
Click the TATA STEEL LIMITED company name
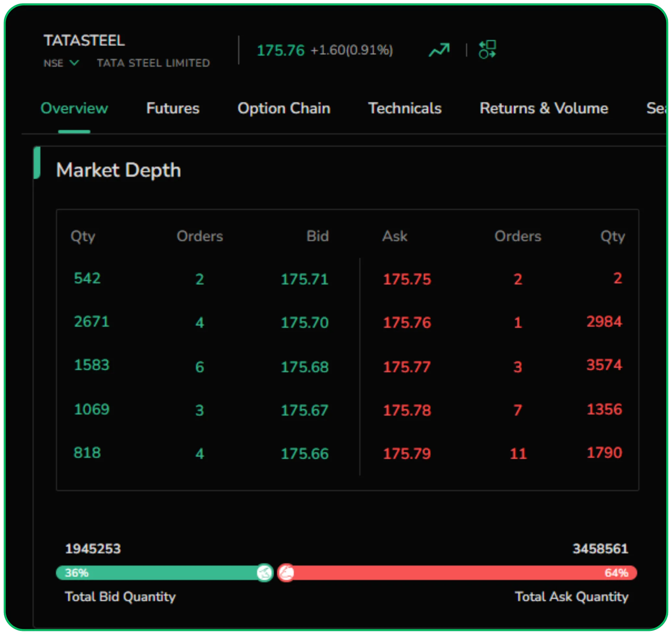coord(153,63)
